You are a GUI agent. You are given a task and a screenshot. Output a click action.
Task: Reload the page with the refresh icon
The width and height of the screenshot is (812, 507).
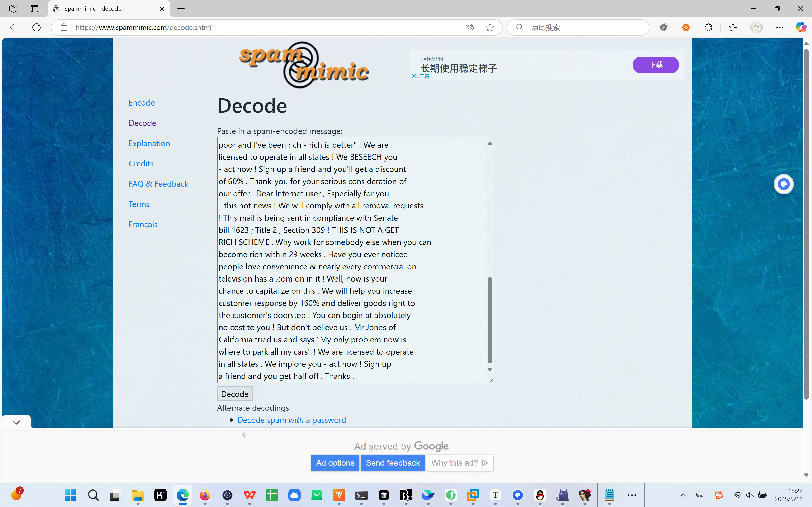tap(37, 27)
